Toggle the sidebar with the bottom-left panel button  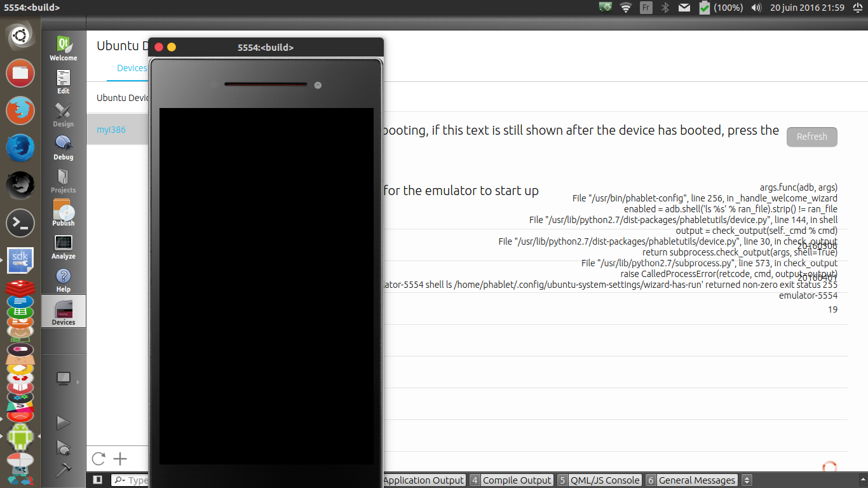pyautogui.click(x=97, y=480)
